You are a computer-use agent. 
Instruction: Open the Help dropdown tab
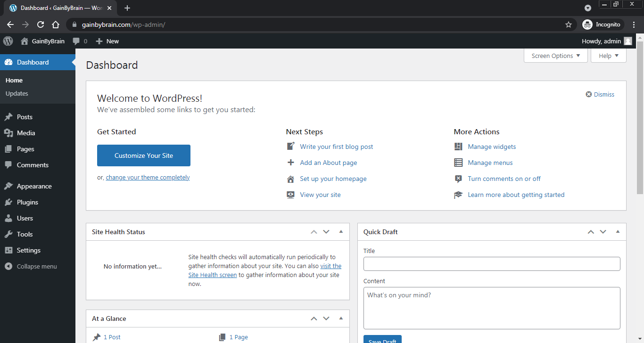[609, 56]
